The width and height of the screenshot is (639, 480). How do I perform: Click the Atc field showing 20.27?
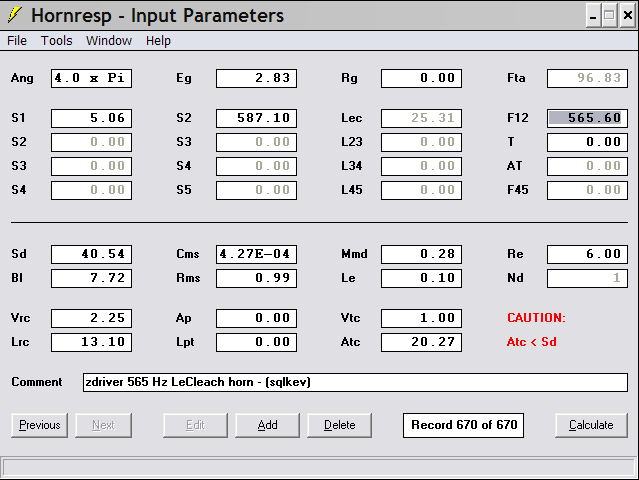pyautogui.click(x=421, y=342)
